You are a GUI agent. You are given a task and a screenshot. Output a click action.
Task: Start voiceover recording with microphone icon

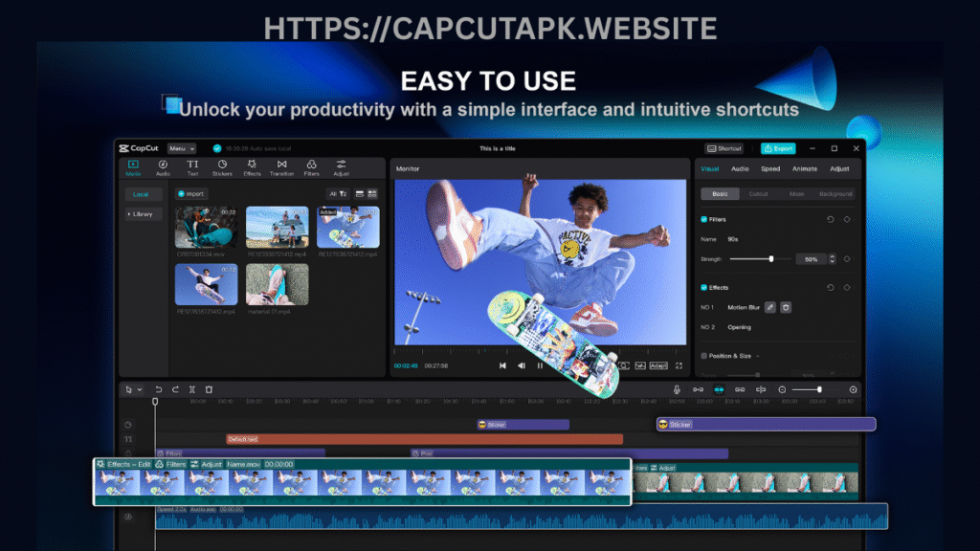tap(677, 389)
